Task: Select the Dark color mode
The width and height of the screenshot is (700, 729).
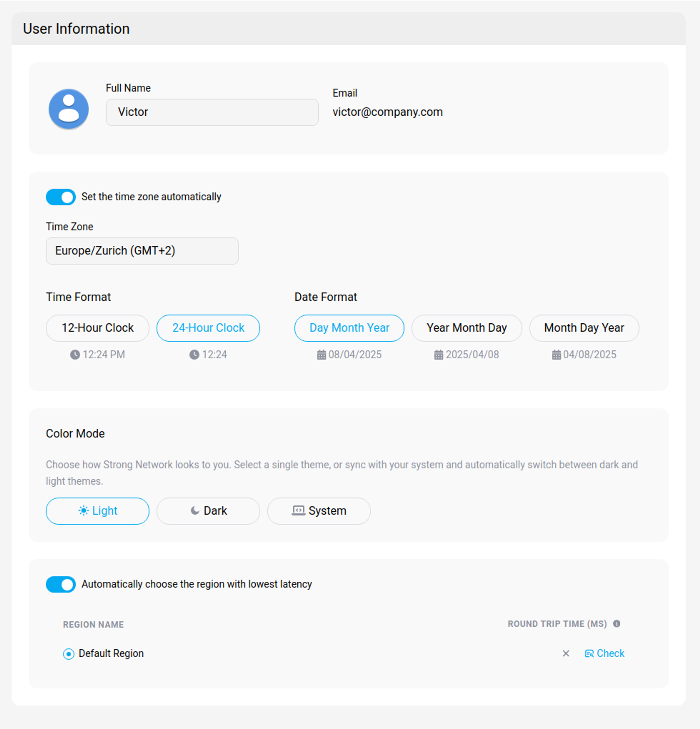Action: point(208,511)
